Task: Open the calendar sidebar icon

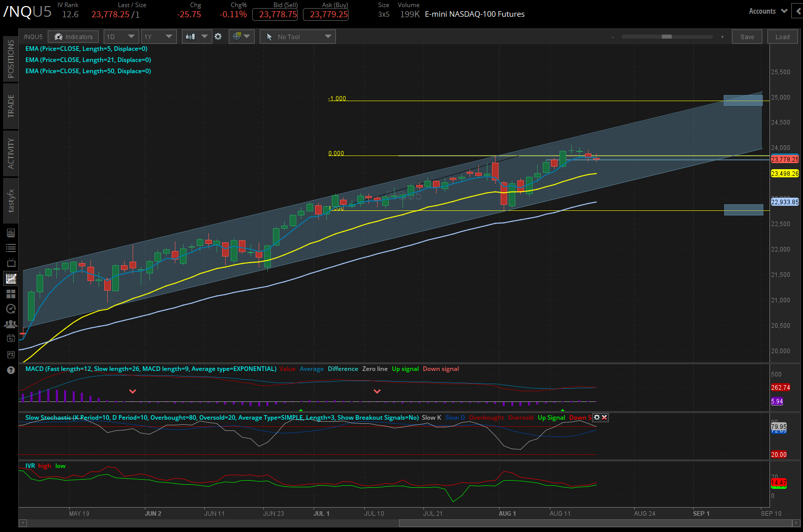Action: tap(11, 339)
